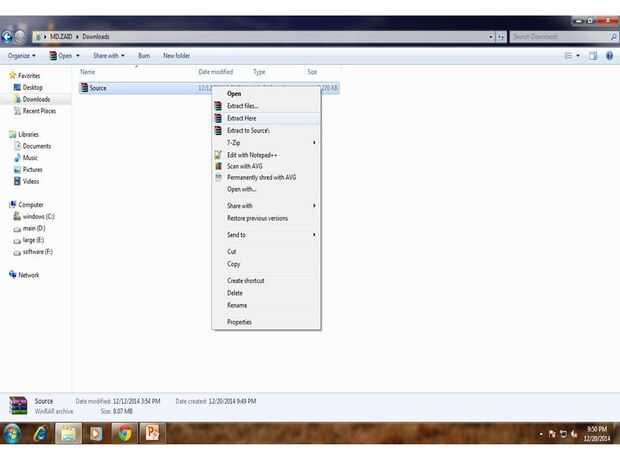Select Downloads in Favorites
620x465 pixels.
36,99
